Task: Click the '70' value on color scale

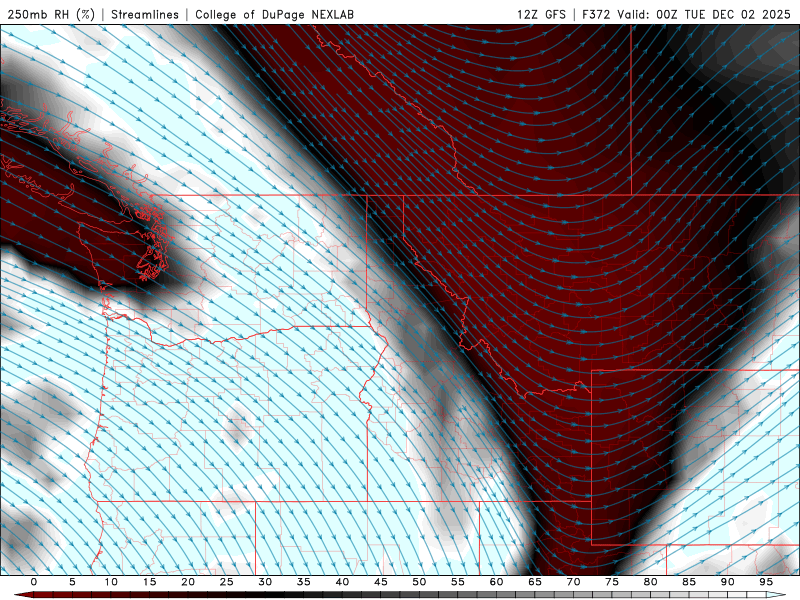Action: (573, 582)
